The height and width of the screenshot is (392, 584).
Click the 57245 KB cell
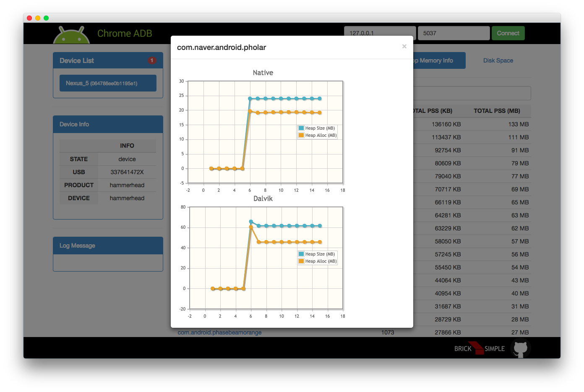click(x=448, y=254)
